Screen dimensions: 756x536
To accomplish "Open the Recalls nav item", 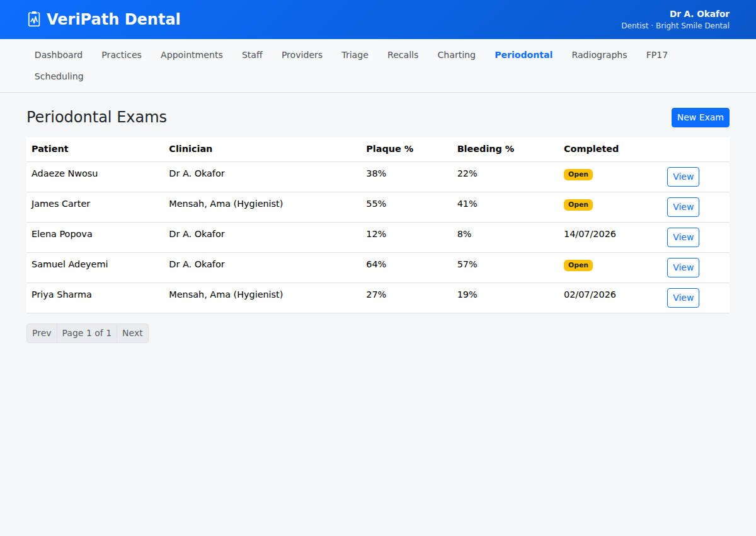I will pos(403,55).
